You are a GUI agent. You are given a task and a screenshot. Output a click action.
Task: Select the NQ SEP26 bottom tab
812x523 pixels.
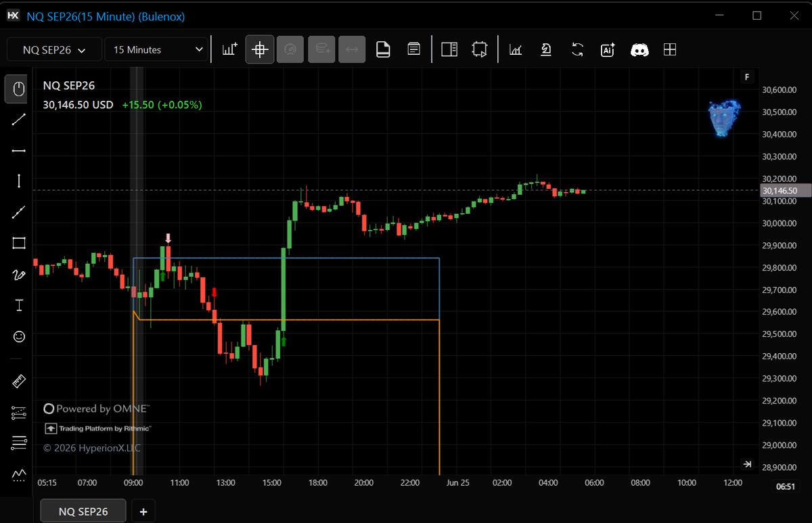pyautogui.click(x=83, y=511)
